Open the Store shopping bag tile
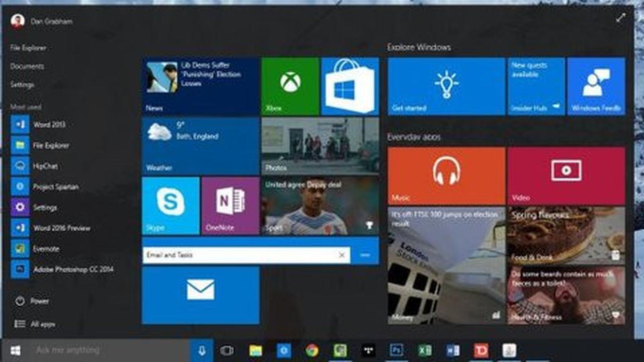This screenshot has height=362, width=644. [350, 86]
